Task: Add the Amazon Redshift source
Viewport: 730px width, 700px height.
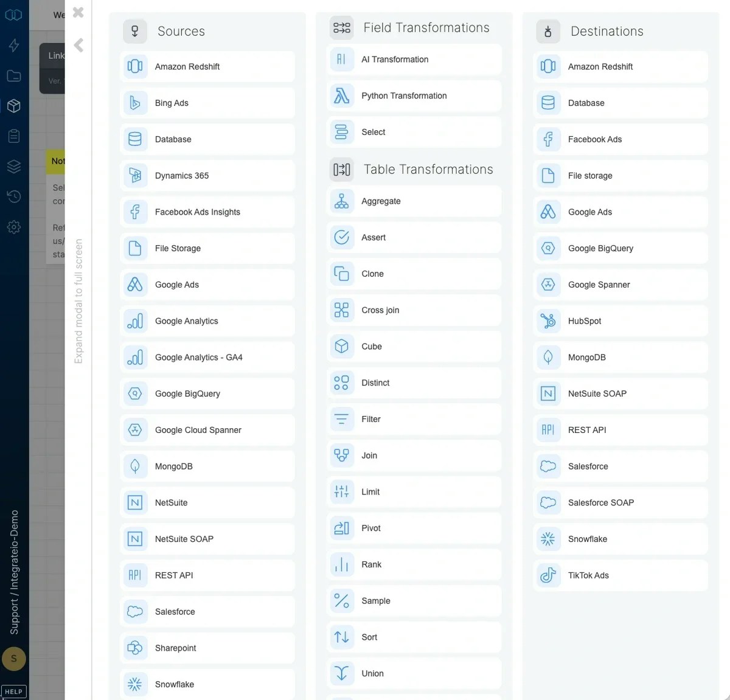Action: point(207,67)
